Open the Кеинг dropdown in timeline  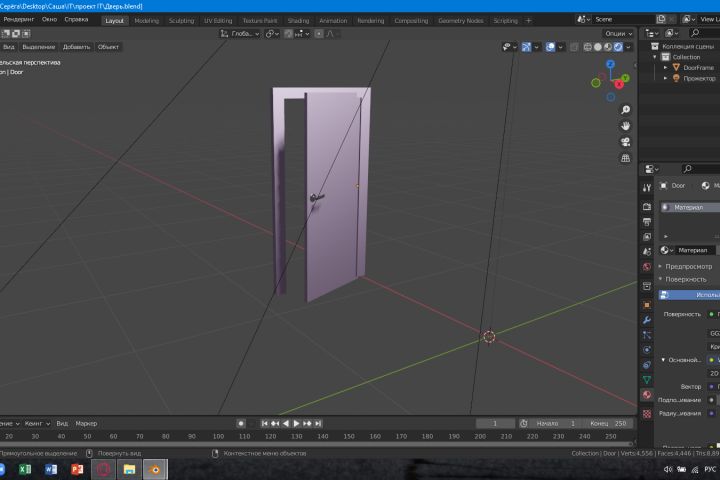(x=37, y=424)
